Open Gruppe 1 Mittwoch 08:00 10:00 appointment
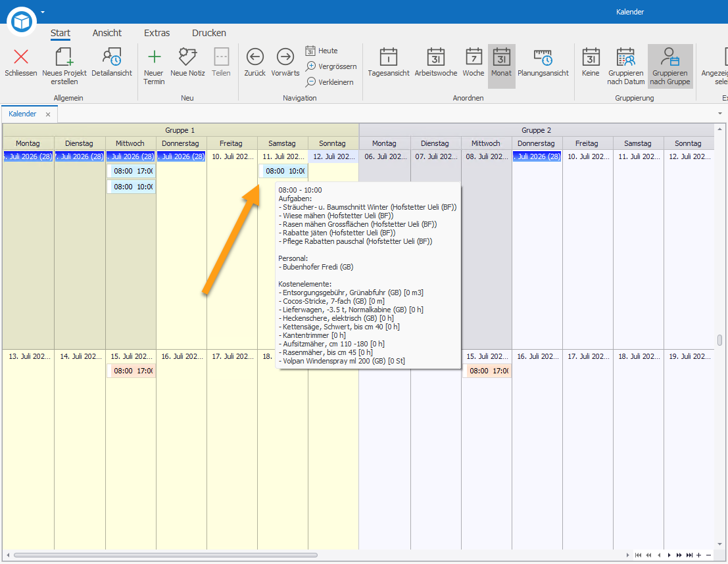The height and width of the screenshot is (564, 728). [x=132, y=187]
